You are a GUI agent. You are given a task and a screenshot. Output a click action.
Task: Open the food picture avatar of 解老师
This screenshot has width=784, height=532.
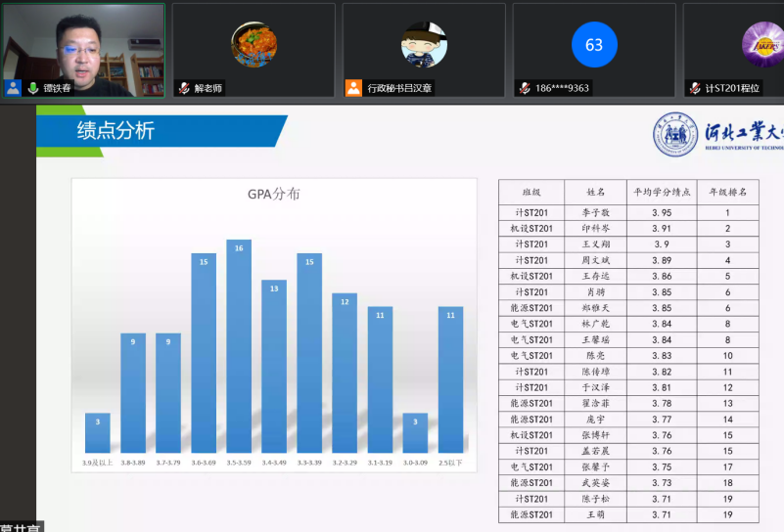(254, 44)
